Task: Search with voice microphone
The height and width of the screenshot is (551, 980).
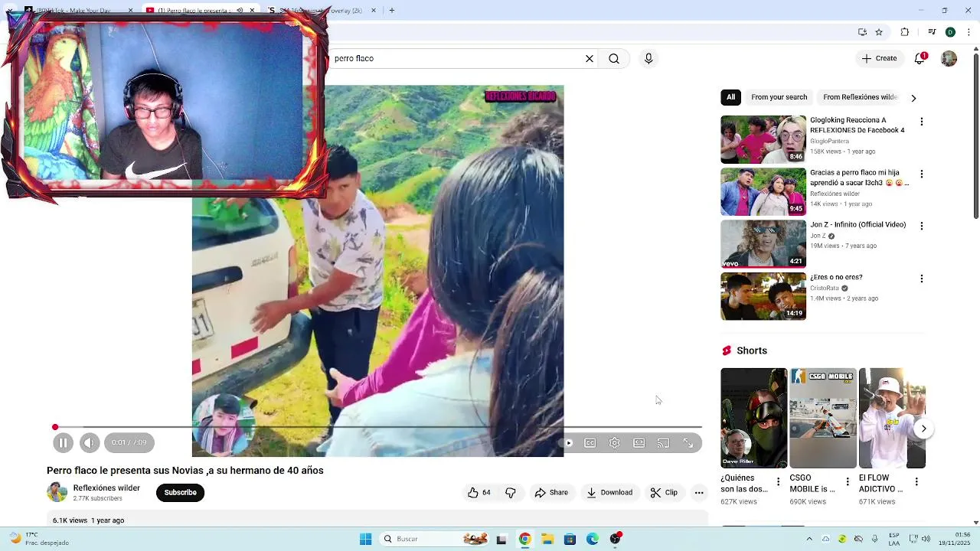Action: [x=648, y=58]
